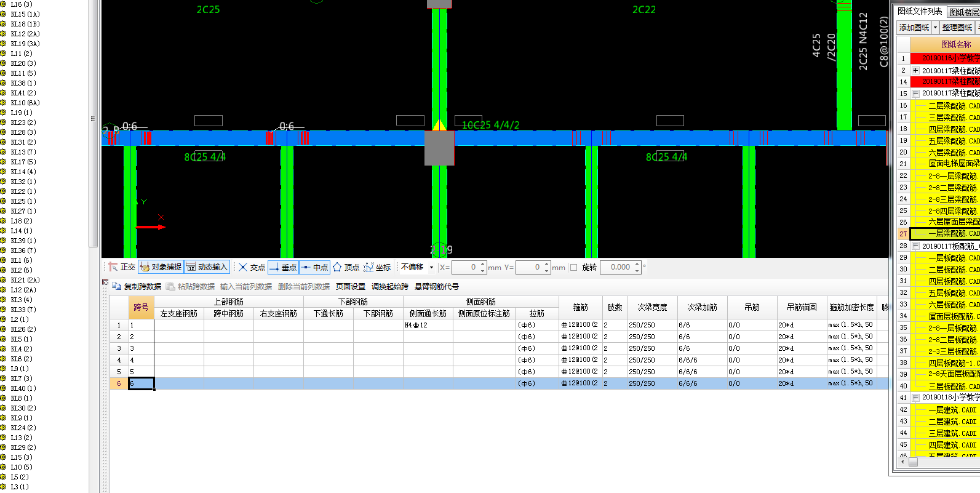Click 20*d cell in span 2 row
Image resolution: width=980 pixels, height=493 pixels.
tap(802, 337)
